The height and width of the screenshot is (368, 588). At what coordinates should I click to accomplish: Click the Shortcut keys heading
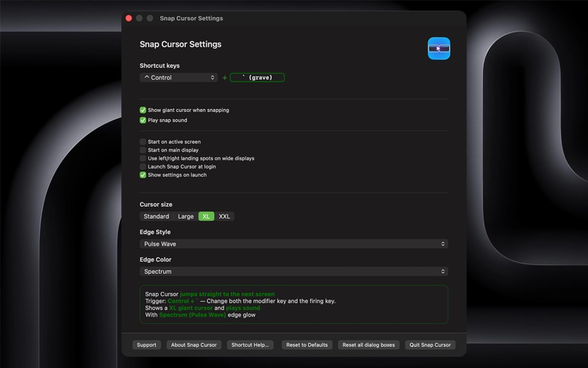pos(159,66)
